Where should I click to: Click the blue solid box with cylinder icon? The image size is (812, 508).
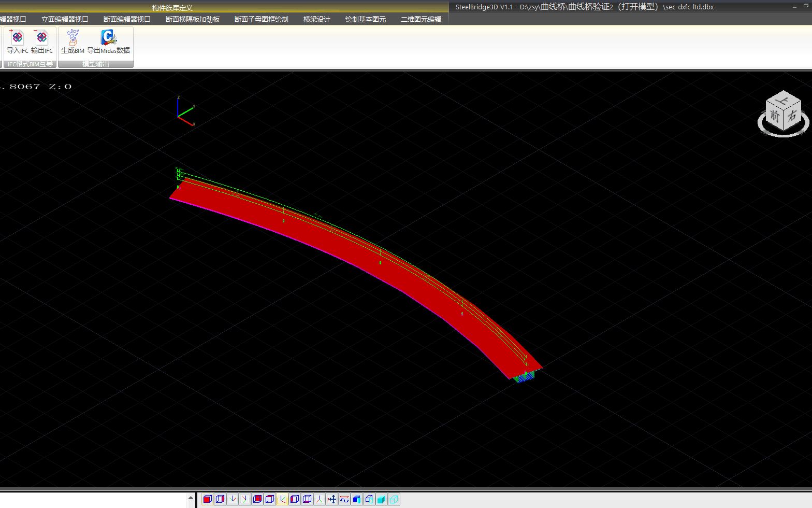coord(357,499)
